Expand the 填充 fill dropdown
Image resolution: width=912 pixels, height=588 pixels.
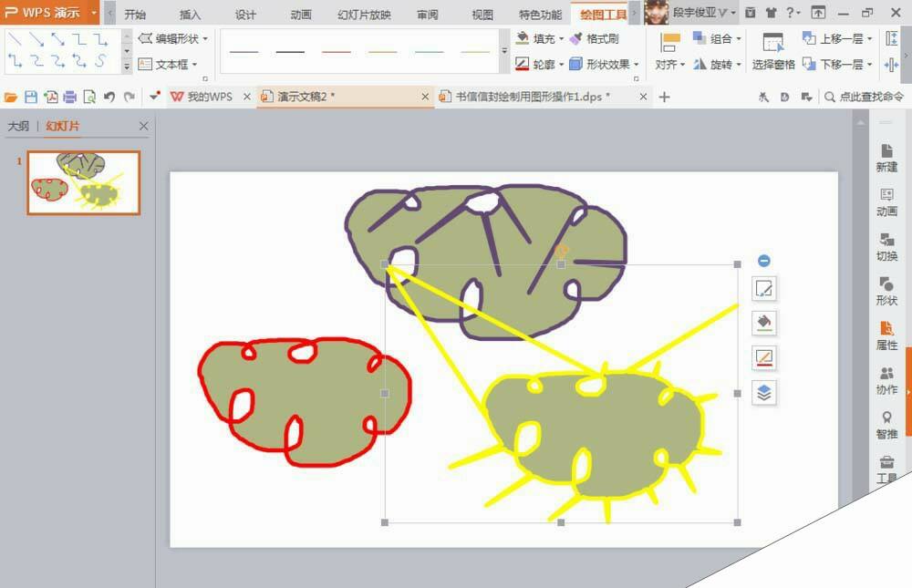tap(561, 39)
